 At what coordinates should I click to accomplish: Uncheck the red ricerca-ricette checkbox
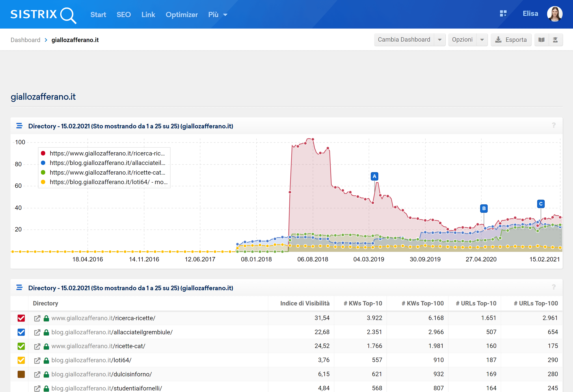21,318
